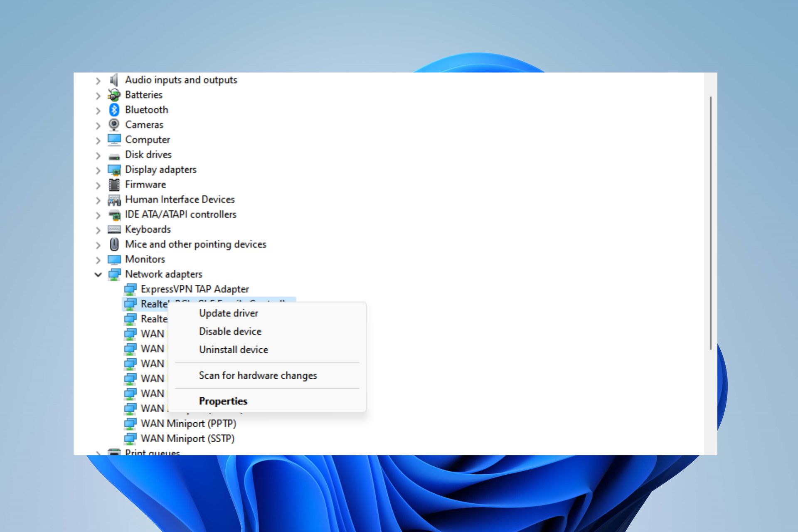Expand the Display adapters chevron

[98, 170]
